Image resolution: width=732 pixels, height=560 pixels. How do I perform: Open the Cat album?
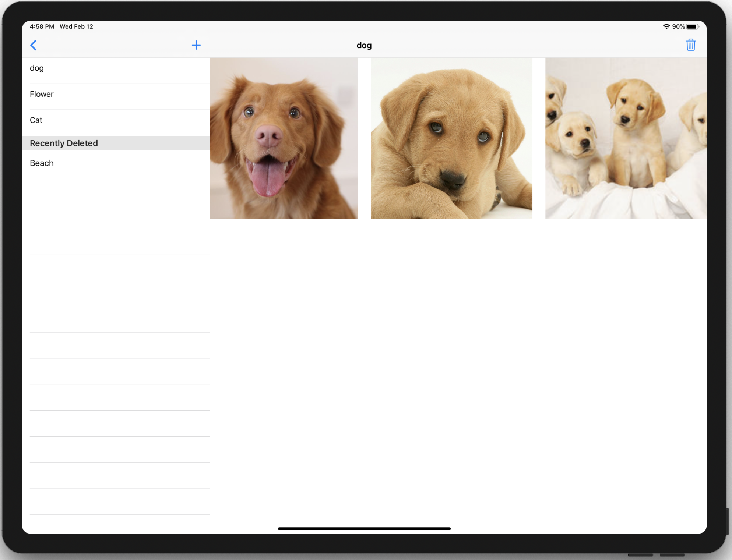tap(36, 120)
